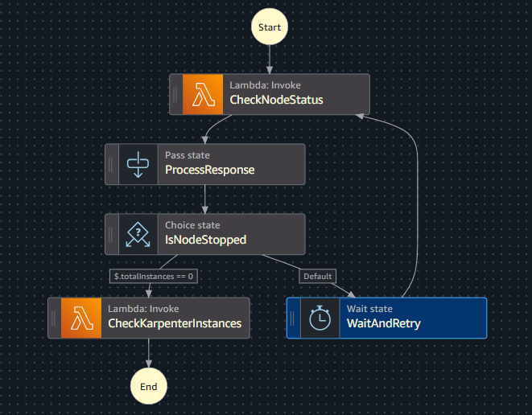Click the Start node circle

click(270, 27)
